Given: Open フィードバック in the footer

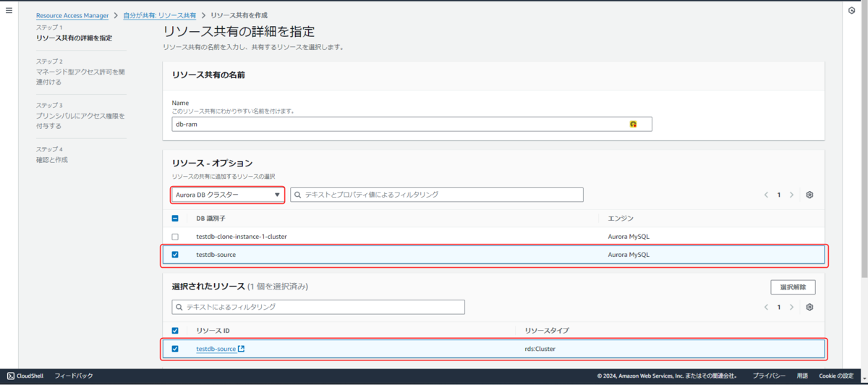Looking at the screenshot, I should pyautogui.click(x=74, y=376).
